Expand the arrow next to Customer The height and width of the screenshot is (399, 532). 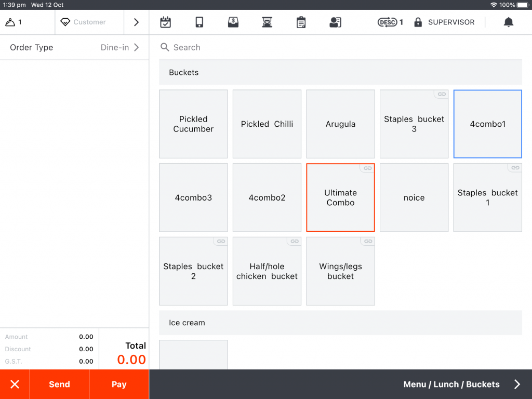136,22
